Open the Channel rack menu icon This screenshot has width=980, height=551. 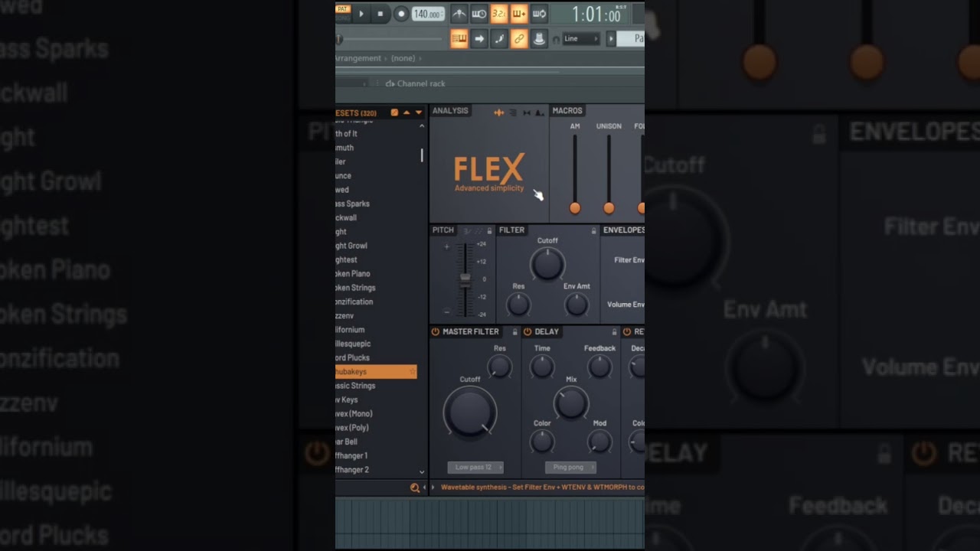point(390,83)
